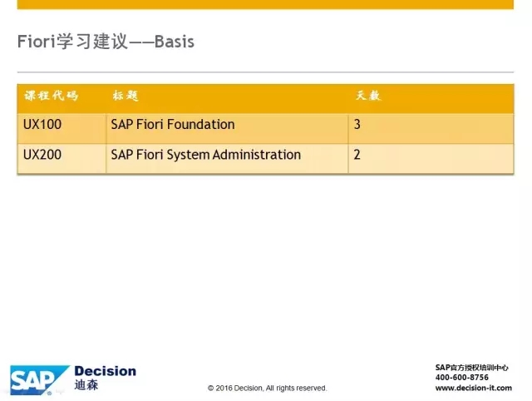Click the 迪森 Chinese characters in logo
The width and height of the screenshot is (532, 401).
tap(86, 385)
